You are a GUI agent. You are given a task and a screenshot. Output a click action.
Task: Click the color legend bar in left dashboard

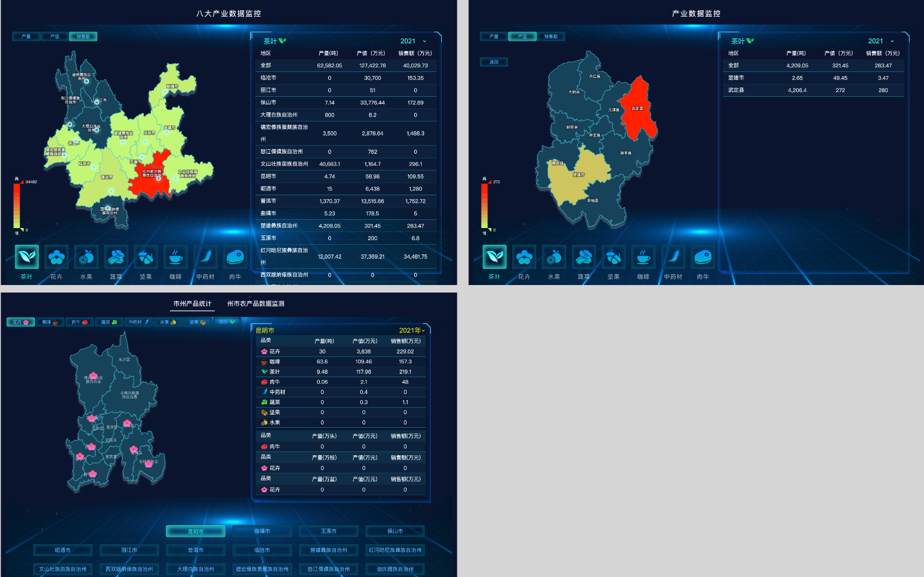(17, 206)
